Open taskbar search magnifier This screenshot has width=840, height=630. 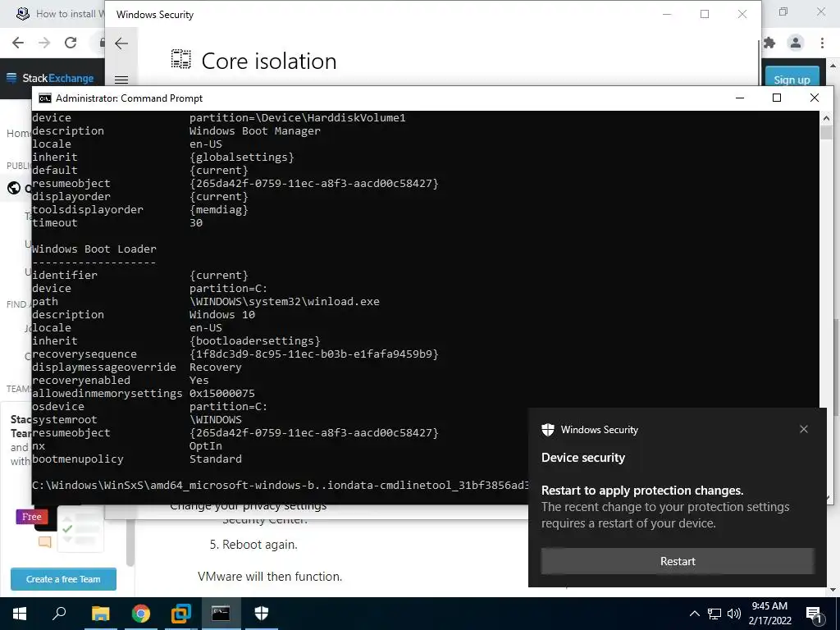(59, 614)
